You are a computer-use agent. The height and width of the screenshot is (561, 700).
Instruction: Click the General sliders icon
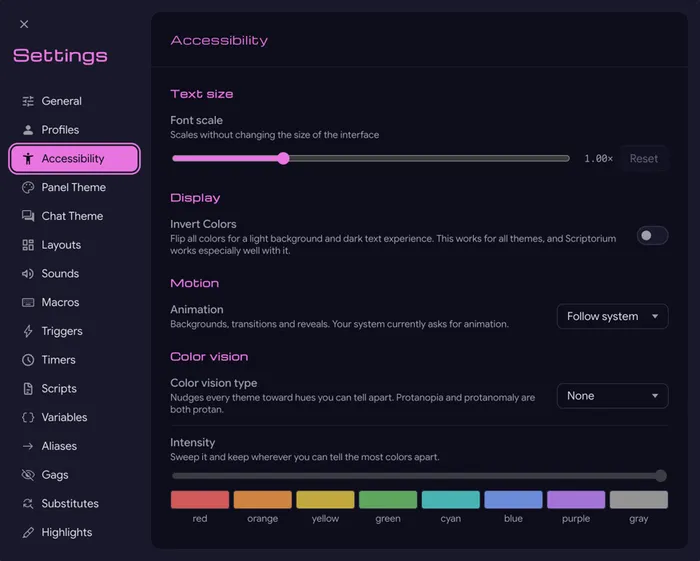28,101
